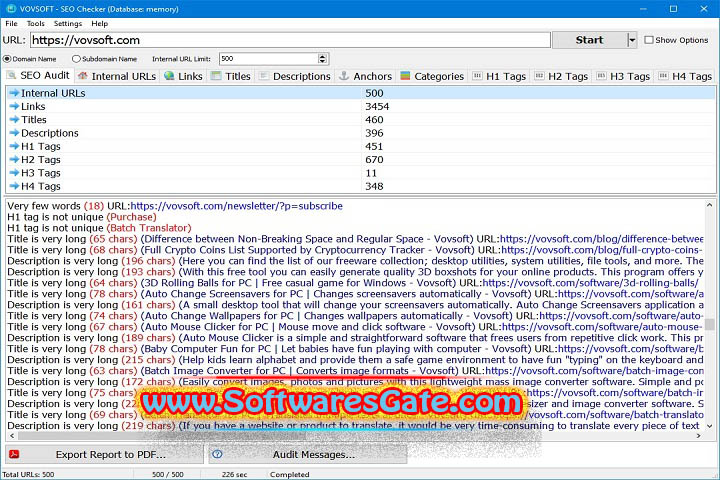This screenshot has height=480, width=720.
Task: Click the arrow icon beside Titles row
Action: point(14,119)
